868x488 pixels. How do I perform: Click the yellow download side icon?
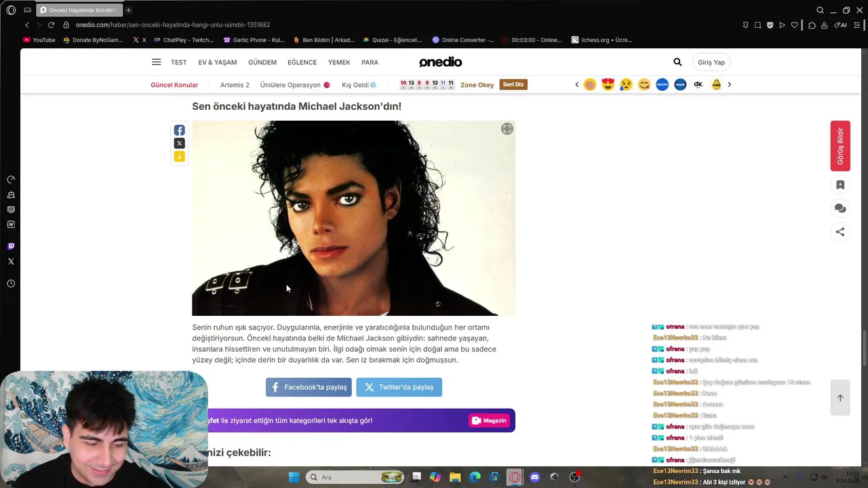(x=179, y=157)
